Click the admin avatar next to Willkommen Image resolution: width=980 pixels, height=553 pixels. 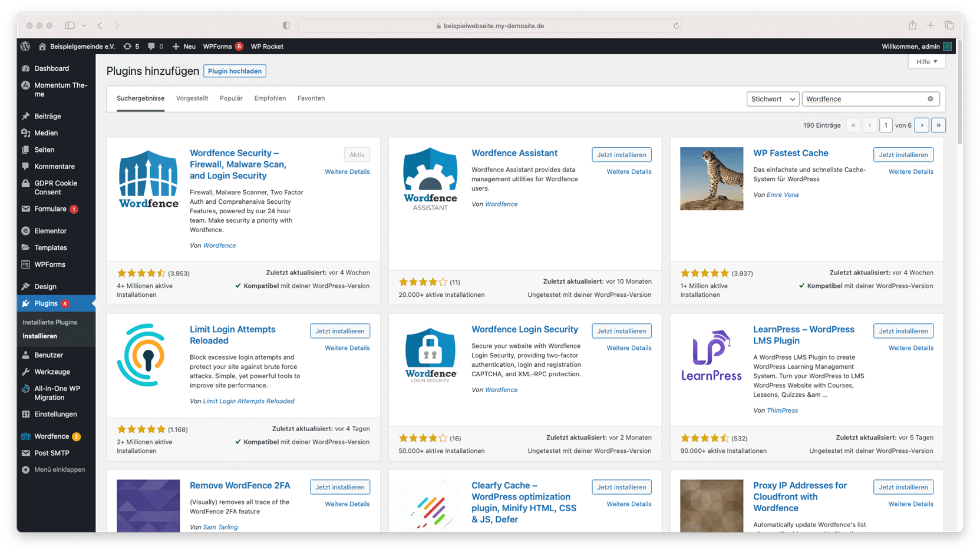947,47
